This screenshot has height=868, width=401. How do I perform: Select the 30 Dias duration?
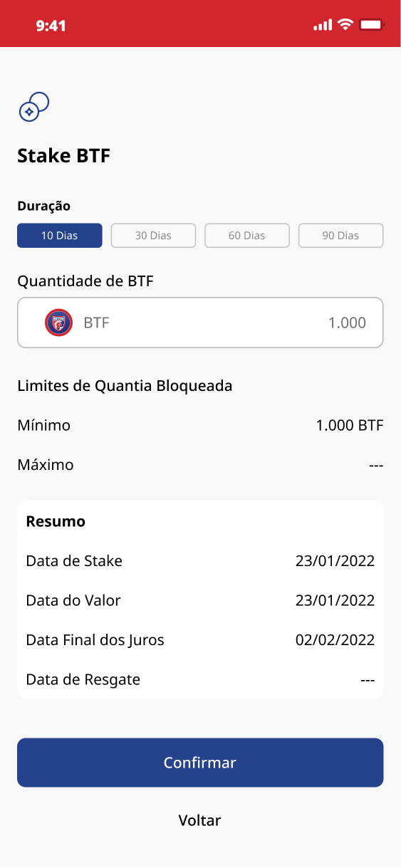[x=153, y=236]
